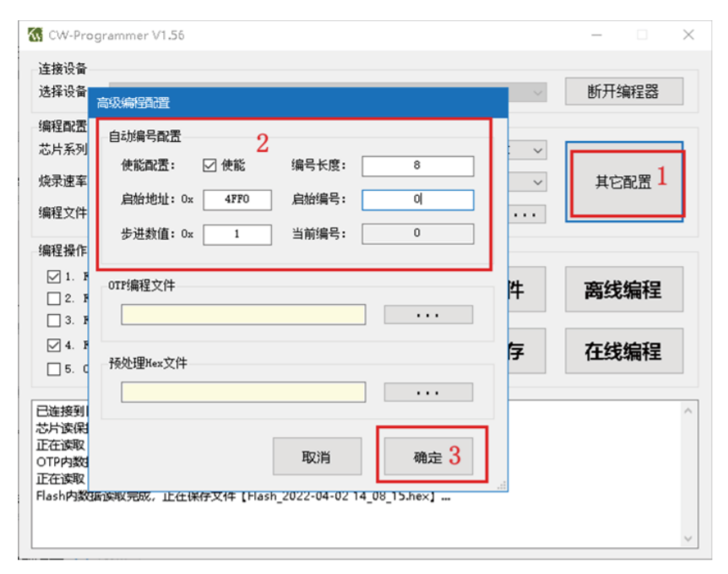Click the 起始地址 field showing 4FF0

point(237,199)
